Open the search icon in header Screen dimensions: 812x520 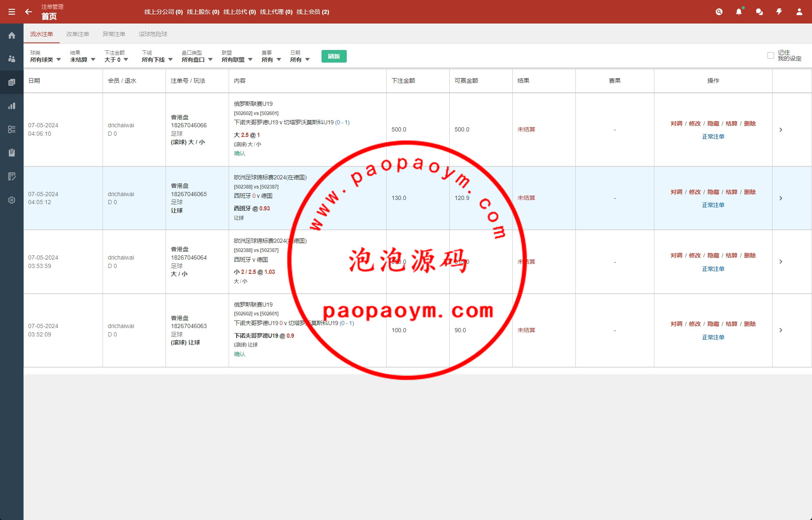click(719, 12)
